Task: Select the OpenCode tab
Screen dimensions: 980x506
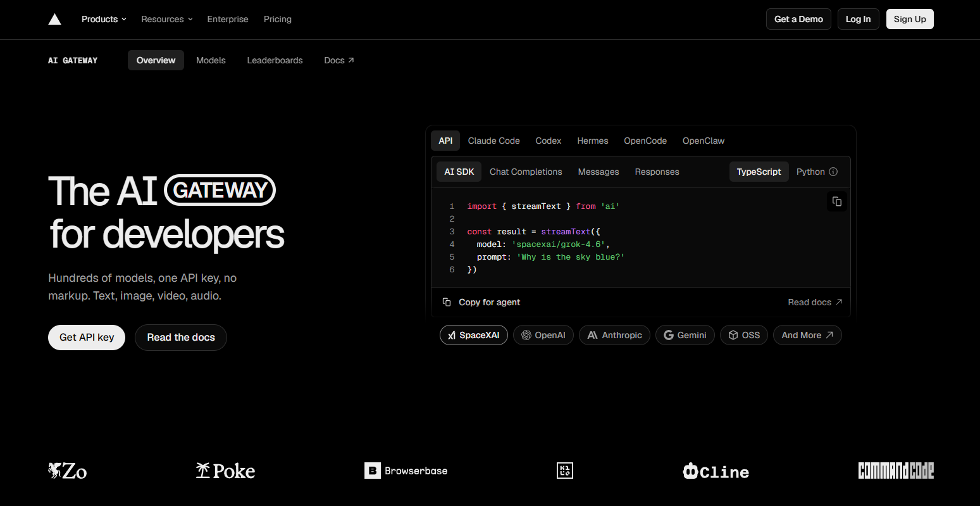Action: pos(645,141)
